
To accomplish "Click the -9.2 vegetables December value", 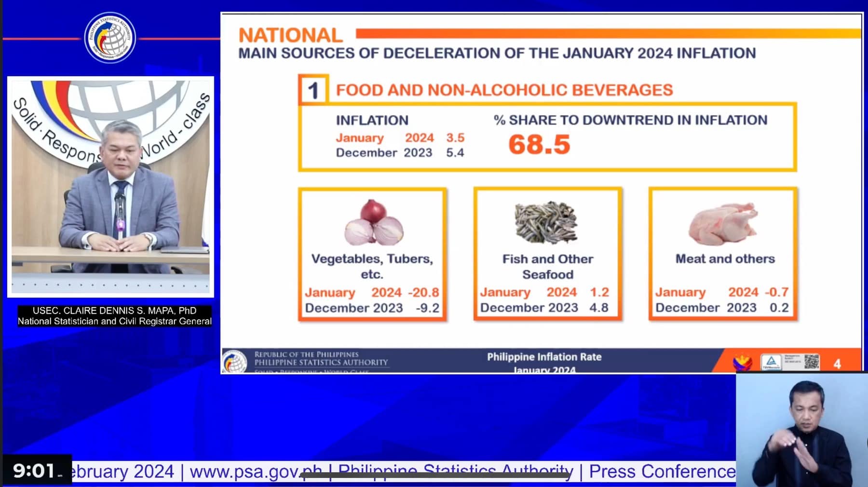I will pos(428,308).
